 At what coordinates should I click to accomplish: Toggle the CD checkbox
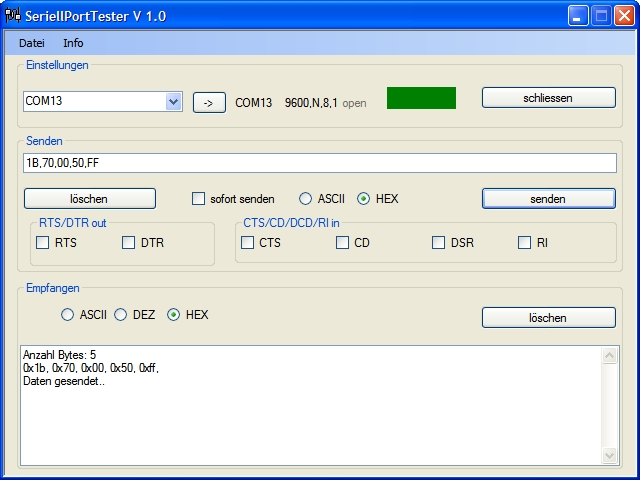(x=342, y=242)
